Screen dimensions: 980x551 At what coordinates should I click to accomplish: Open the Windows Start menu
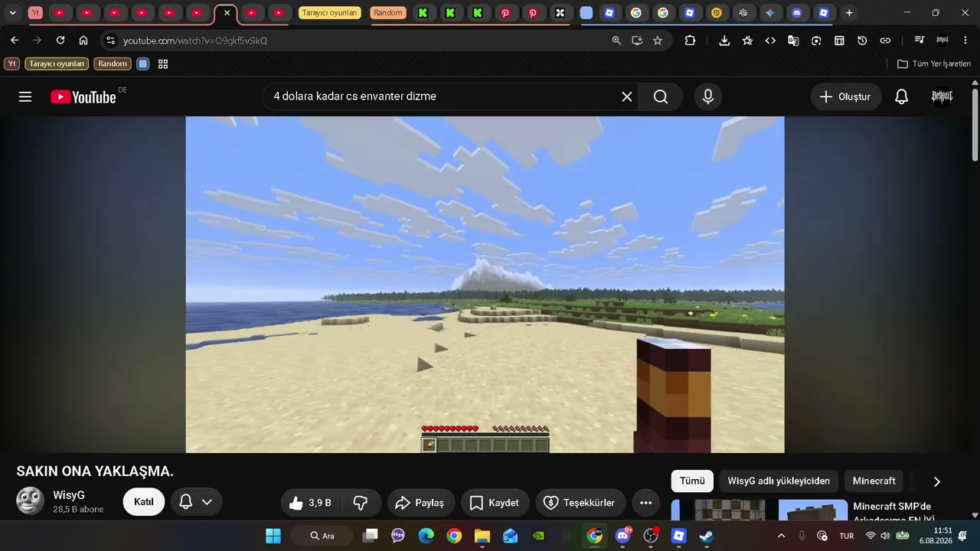point(273,536)
